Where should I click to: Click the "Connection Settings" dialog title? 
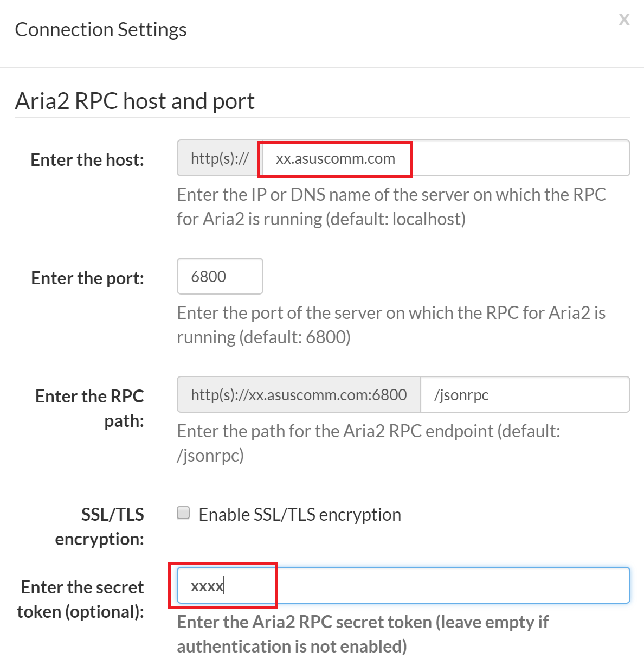click(101, 30)
